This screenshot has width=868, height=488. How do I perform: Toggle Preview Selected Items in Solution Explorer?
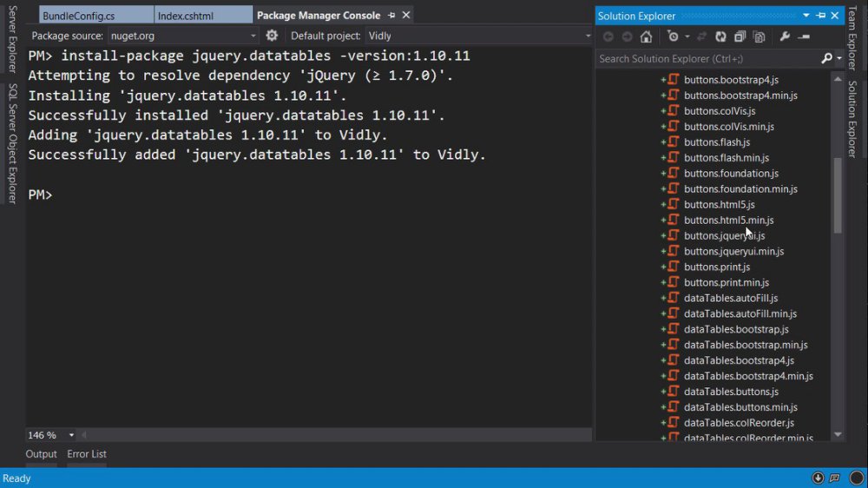click(x=804, y=36)
